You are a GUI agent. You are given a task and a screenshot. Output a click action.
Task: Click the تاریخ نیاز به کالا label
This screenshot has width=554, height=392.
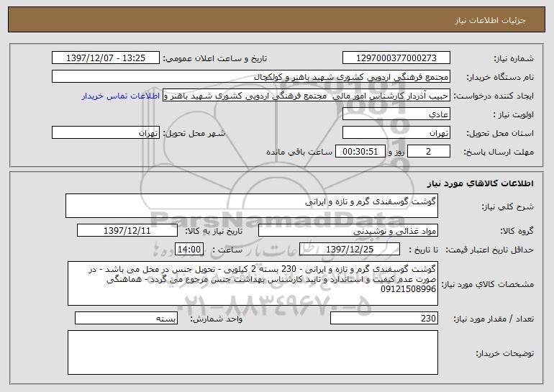click(214, 232)
